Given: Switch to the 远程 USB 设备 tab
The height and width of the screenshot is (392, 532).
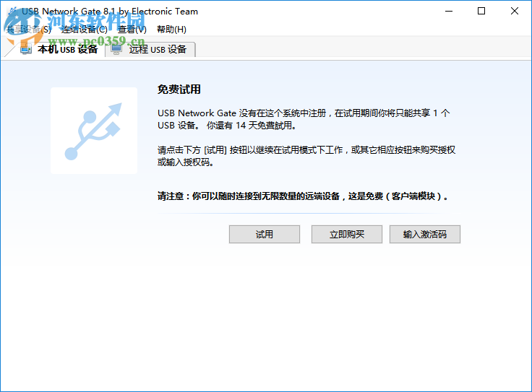Looking at the screenshot, I should coord(151,50).
